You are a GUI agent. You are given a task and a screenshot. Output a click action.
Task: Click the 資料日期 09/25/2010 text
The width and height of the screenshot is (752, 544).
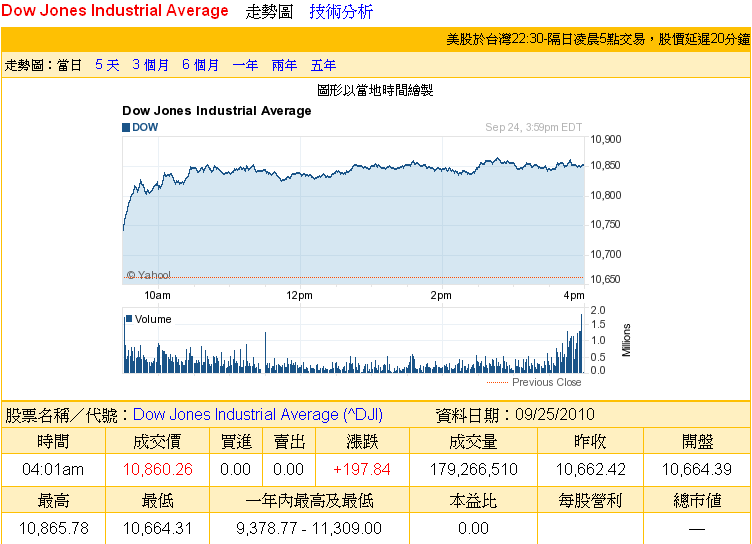(x=515, y=414)
